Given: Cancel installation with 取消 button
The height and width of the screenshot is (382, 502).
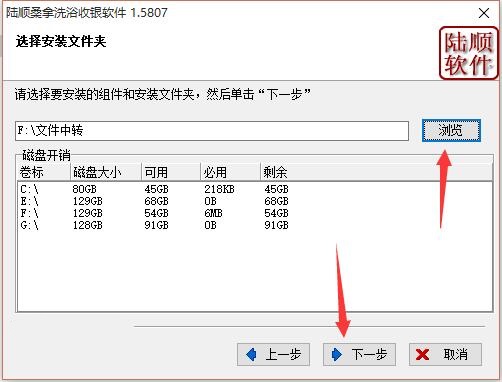Looking at the screenshot, I should (445, 354).
